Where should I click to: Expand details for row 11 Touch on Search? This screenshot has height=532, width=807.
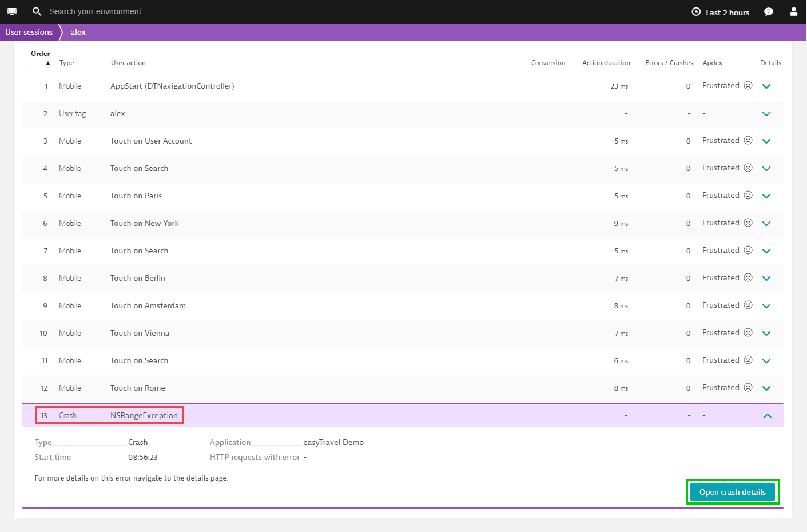(767, 361)
